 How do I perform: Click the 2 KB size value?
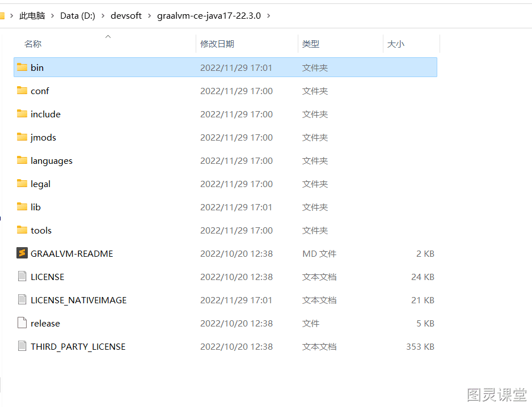click(425, 254)
